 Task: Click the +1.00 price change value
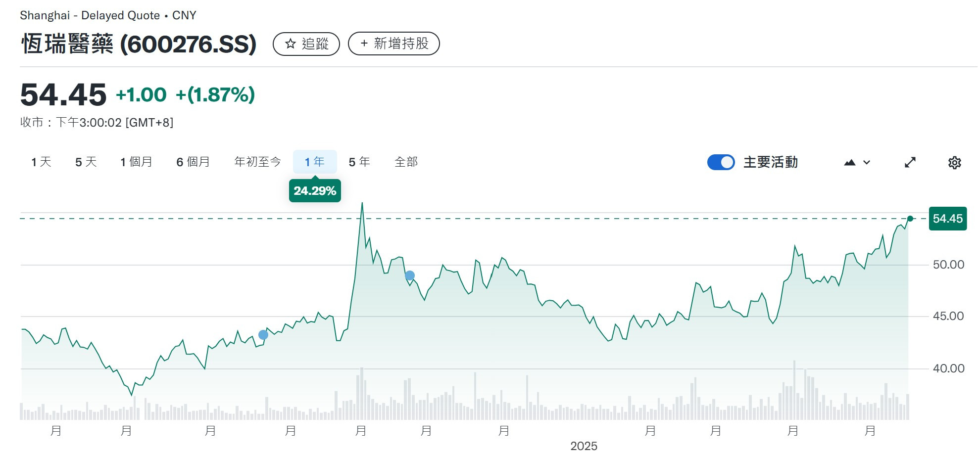141,94
